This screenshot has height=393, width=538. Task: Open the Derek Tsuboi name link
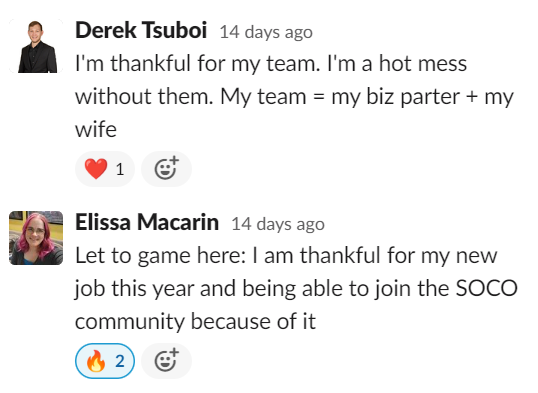pos(141,30)
